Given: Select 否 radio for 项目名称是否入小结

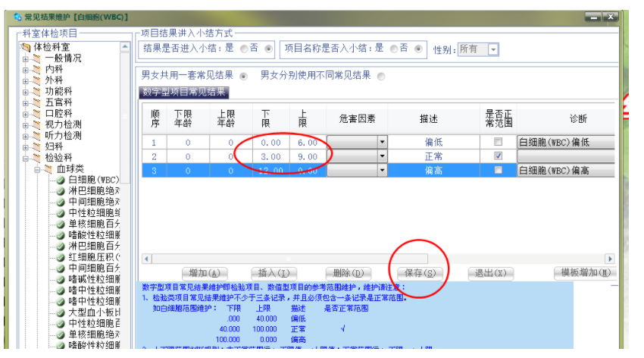Looking at the screenshot, I should coord(418,49).
